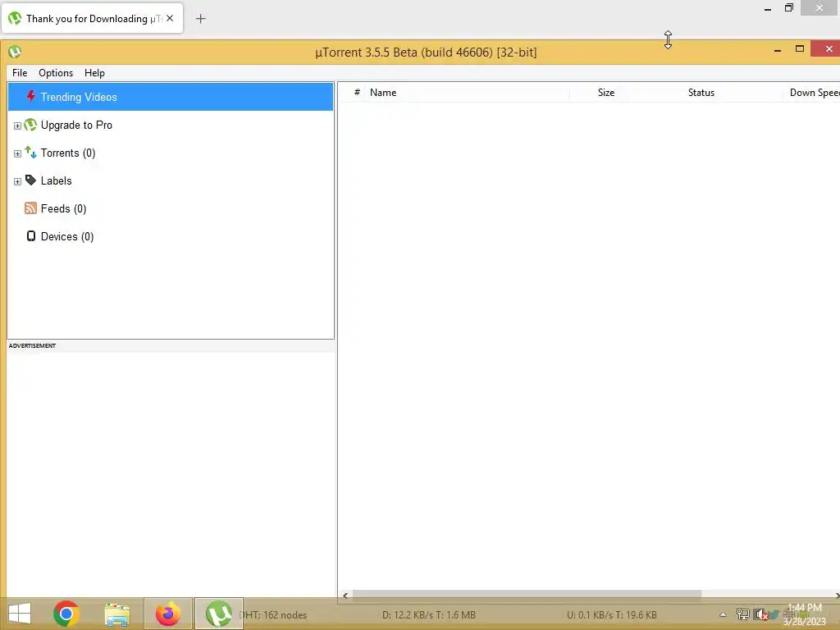The height and width of the screenshot is (630, 840).
Task: Click the network tray icon
Action: (x=742, y=614)
